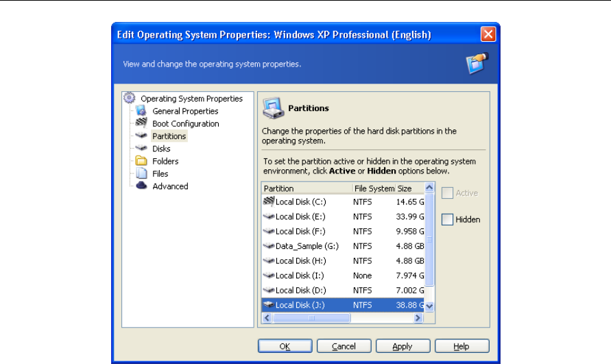Confirm changes with the OK button

pos(285,346)
